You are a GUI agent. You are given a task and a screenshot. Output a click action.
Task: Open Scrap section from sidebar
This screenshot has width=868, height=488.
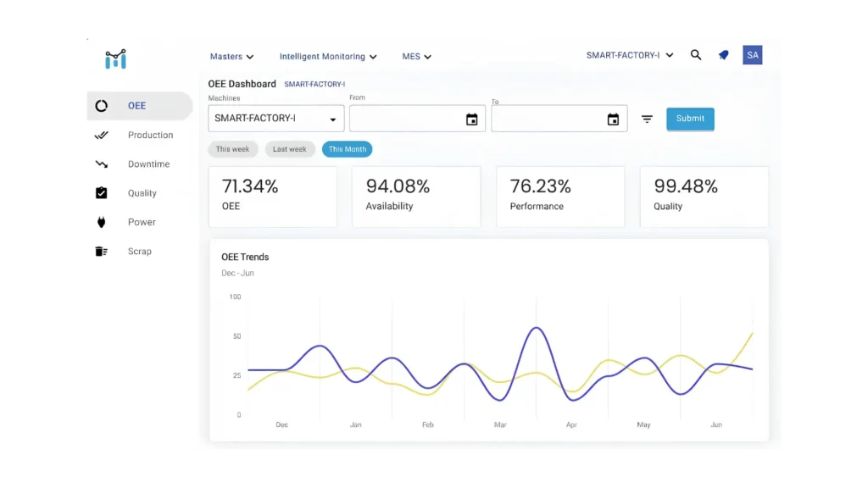click(x=140, y=251)
